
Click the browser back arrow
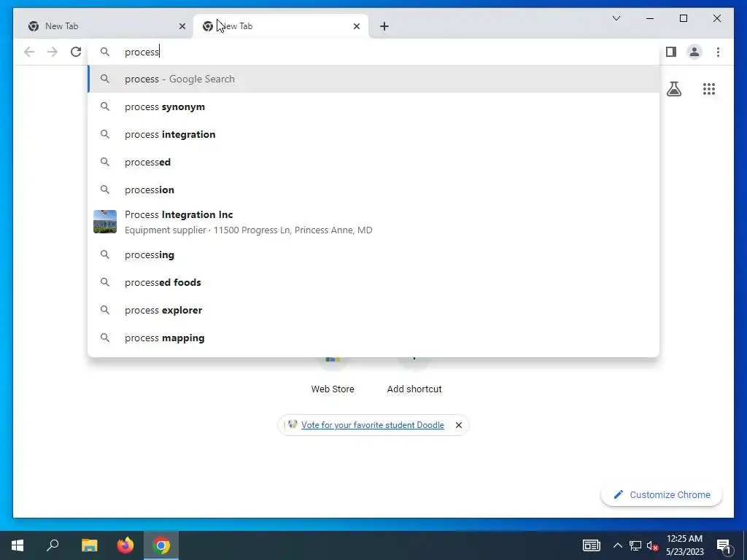click(x=29, y=52)
